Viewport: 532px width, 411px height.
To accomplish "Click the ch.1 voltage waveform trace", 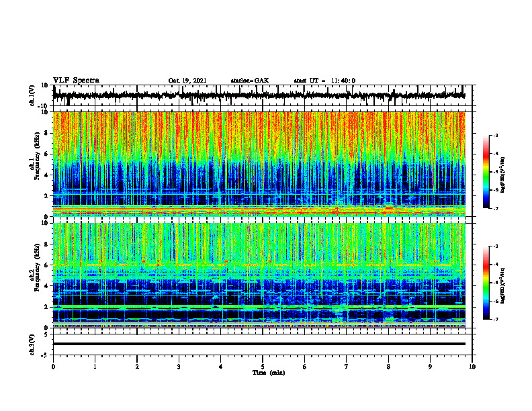I will pos(259,95).
